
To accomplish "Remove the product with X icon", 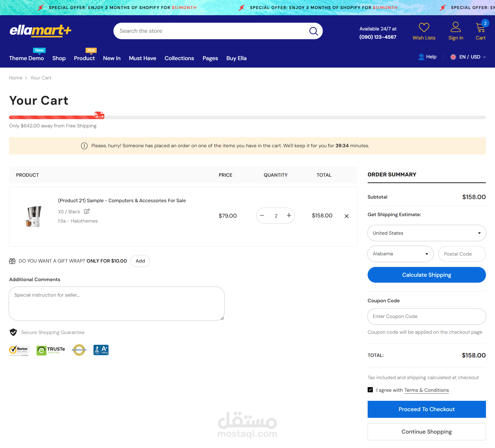I will 346,216.
